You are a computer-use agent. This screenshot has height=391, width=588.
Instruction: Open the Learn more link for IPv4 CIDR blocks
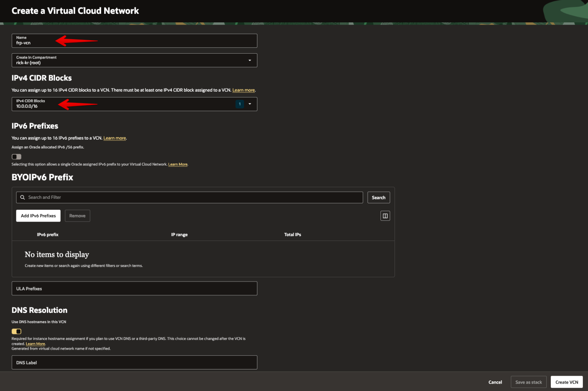[244, 90]
